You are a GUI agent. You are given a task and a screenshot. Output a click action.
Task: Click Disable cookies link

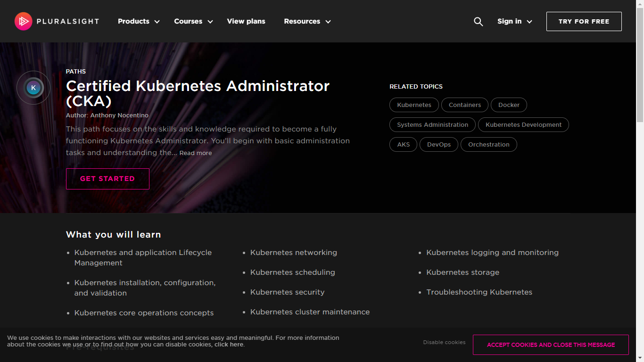pos(444,343)
